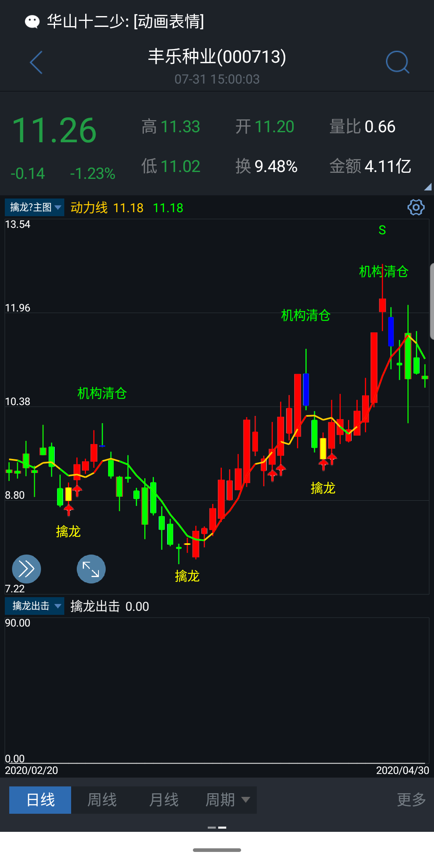434x868 pixels.
Task: Open the 周期 period dropdown
Action: coord(227,800)
